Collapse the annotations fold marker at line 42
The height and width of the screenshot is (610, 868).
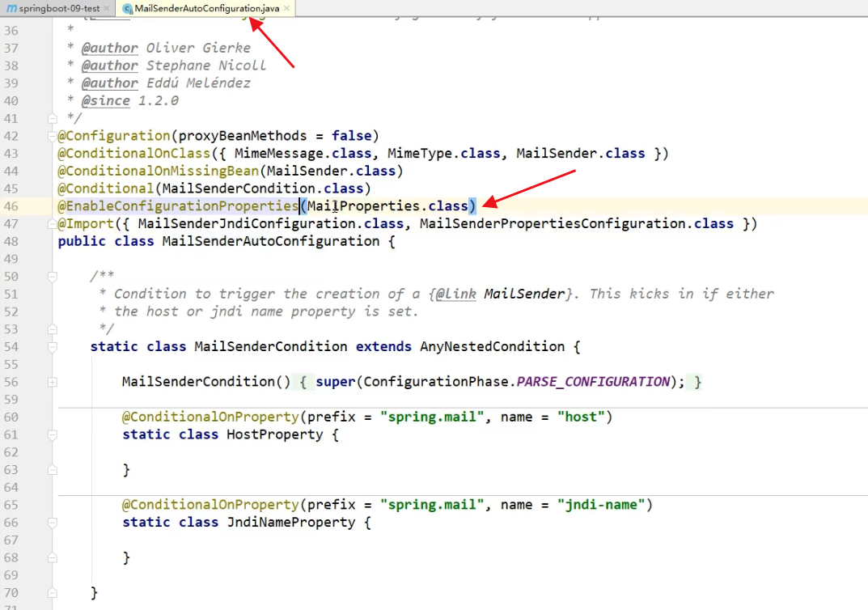pos(52,136)
